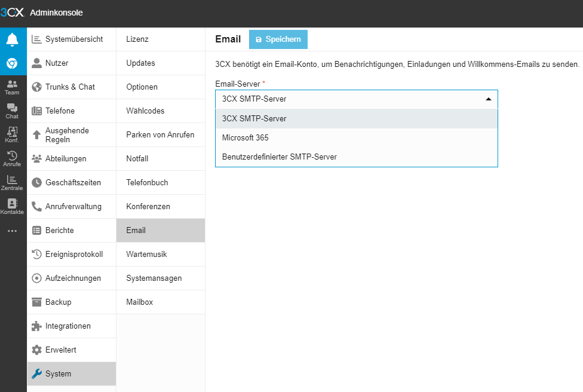Click the Email-Server combo box field
This screenshot has width=583, height=392.
(x=356, y=99)
